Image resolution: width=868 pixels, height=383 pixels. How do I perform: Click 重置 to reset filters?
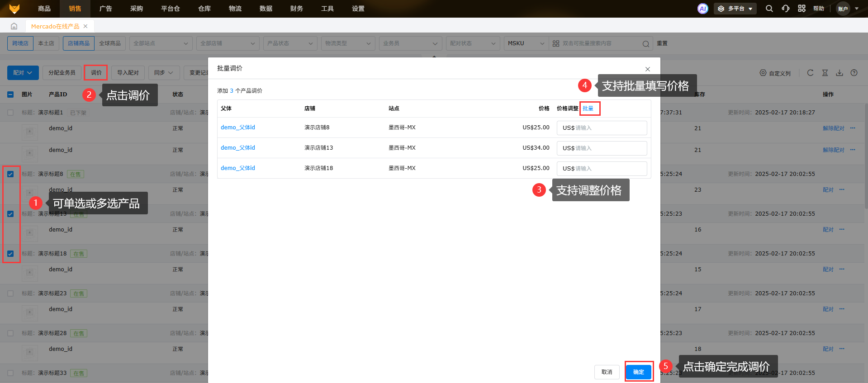click(x=662, y=43)
